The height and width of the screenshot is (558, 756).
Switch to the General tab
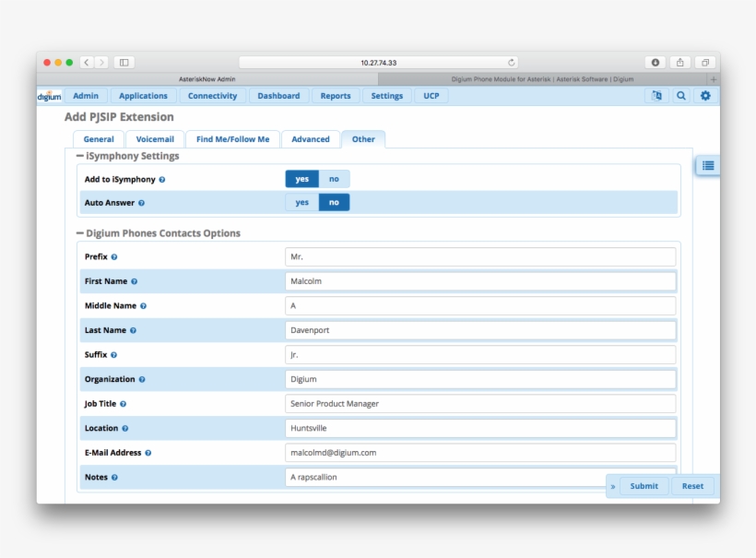click(99, 139)
